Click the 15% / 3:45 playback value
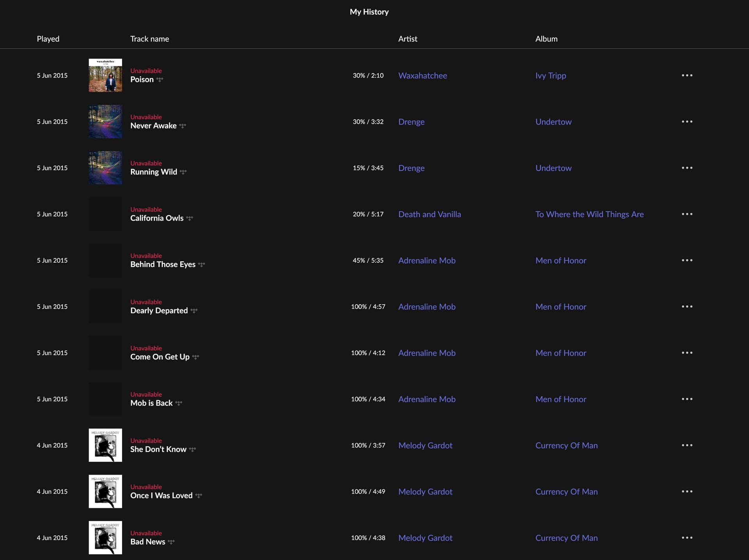 coord(368,168)
